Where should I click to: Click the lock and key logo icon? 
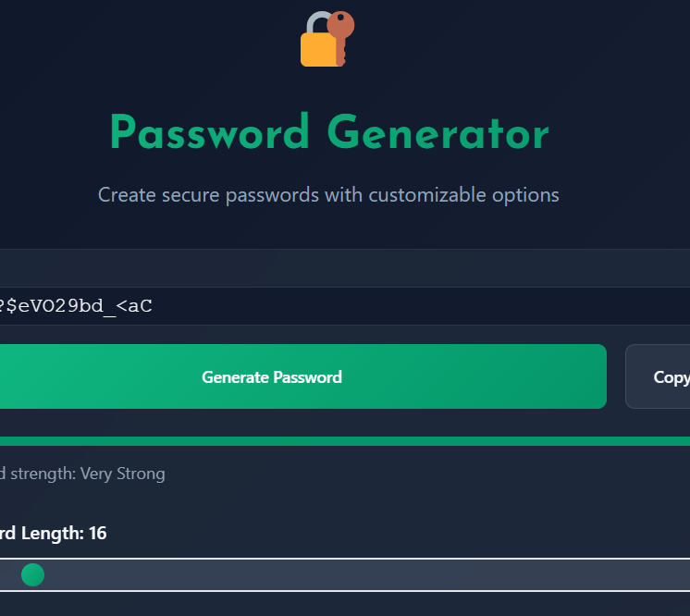327,39
